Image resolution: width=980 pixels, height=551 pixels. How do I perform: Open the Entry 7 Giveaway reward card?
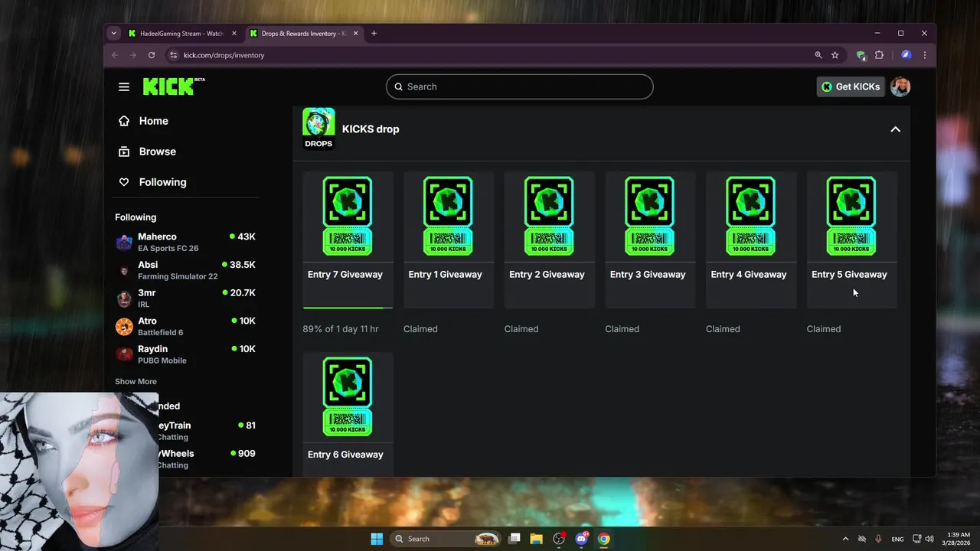pos(348,240)
